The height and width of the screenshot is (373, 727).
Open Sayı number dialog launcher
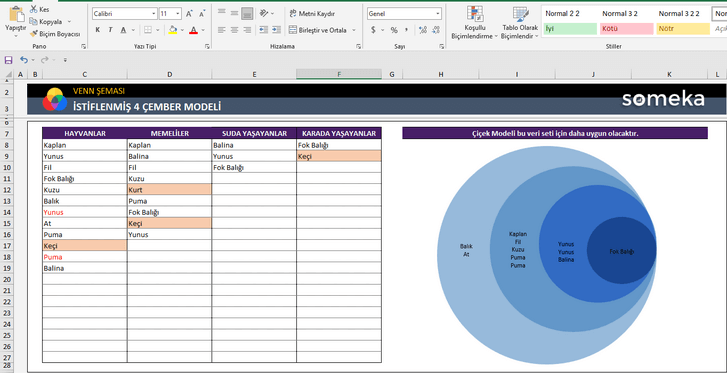coord(441,46)
